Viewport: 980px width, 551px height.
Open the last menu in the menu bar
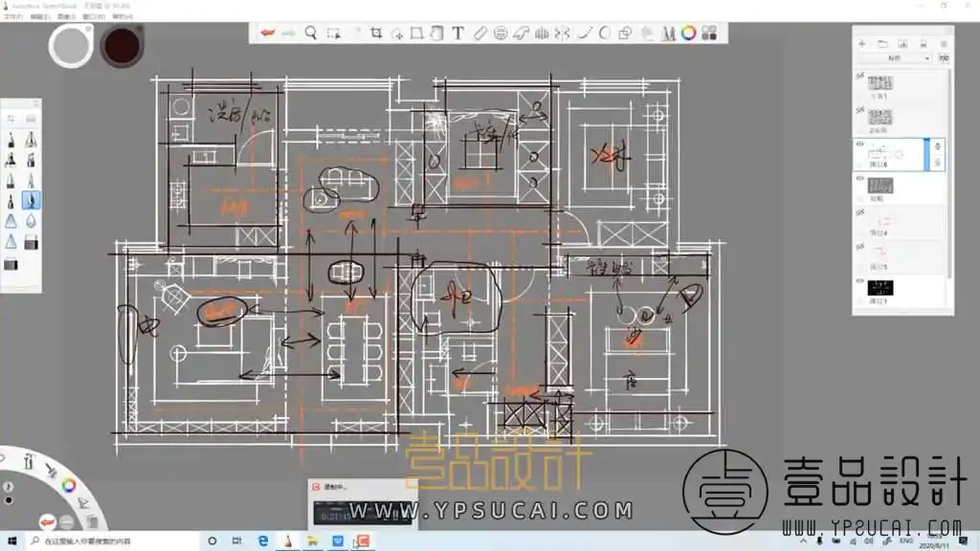click(x=122, y=17)
